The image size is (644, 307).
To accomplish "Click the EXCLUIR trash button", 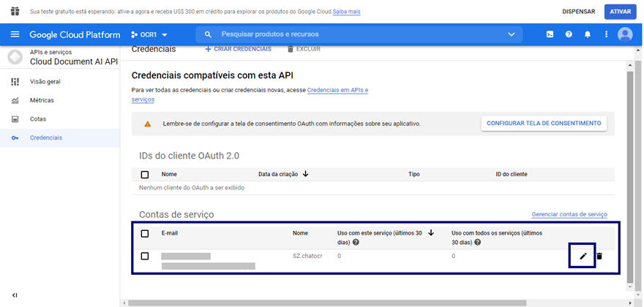I will [x=304, y=49].
